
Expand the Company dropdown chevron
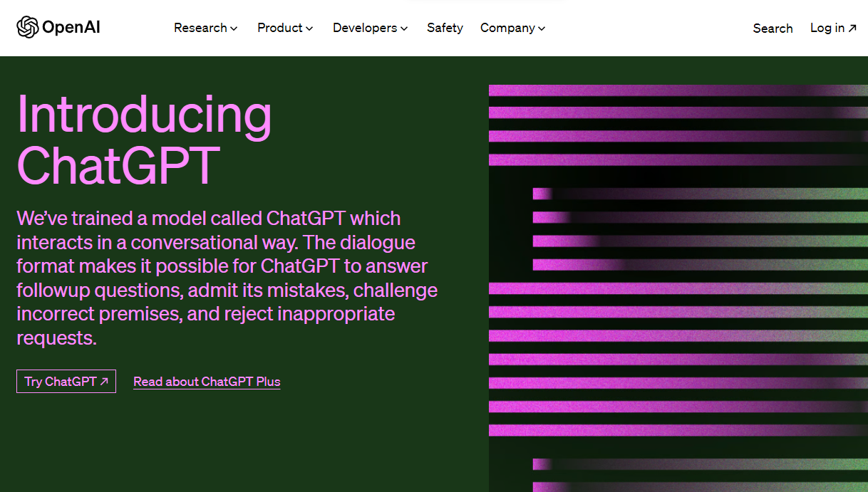point(542,28)
